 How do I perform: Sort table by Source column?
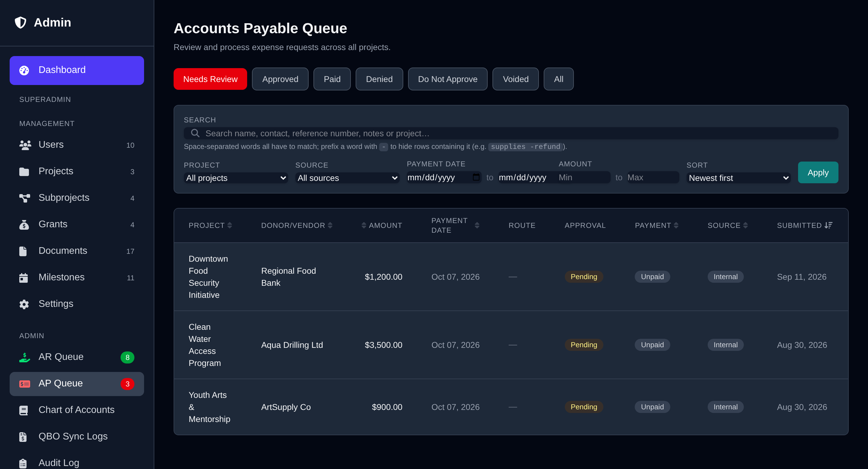[x=728, y=225]
